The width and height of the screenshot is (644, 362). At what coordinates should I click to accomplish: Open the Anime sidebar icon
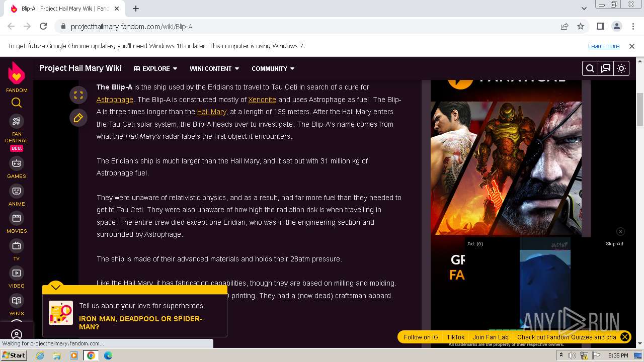[17, 191]
